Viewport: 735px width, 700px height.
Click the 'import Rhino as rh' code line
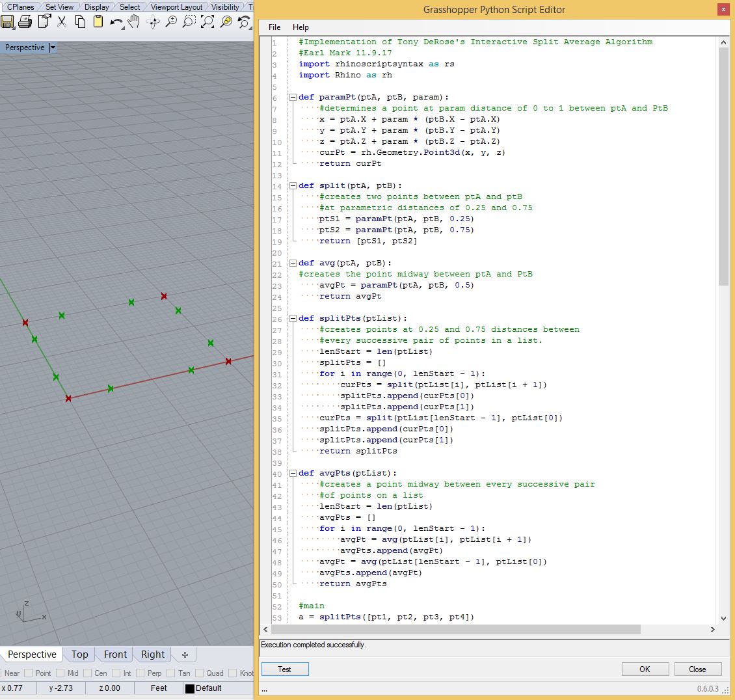click(x=345, y=75)
